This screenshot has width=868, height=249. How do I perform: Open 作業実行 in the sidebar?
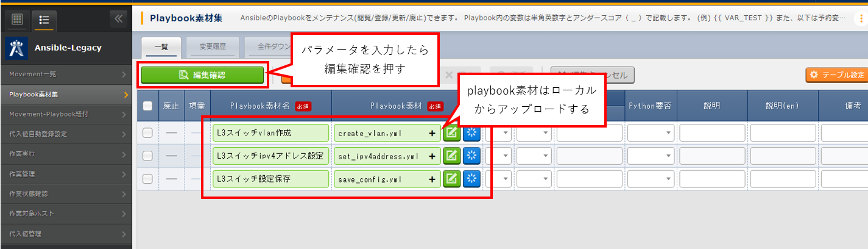(x=66, y=154)
